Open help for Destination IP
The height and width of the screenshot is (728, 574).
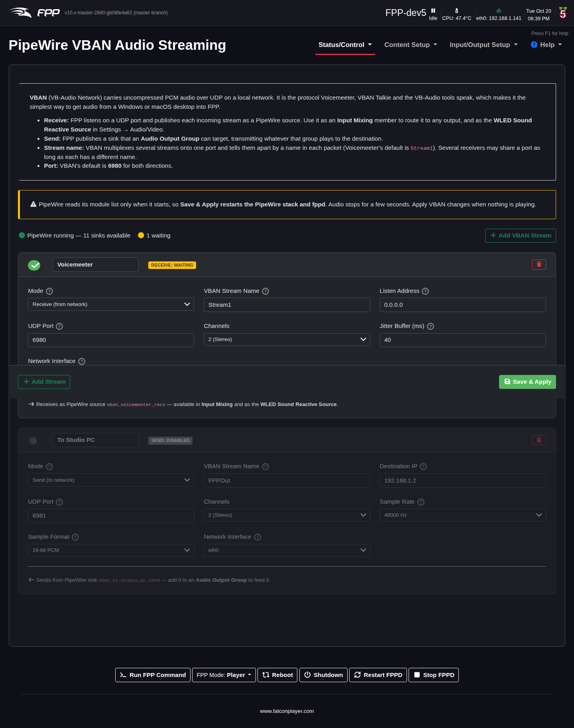click(x=423, y=467)
